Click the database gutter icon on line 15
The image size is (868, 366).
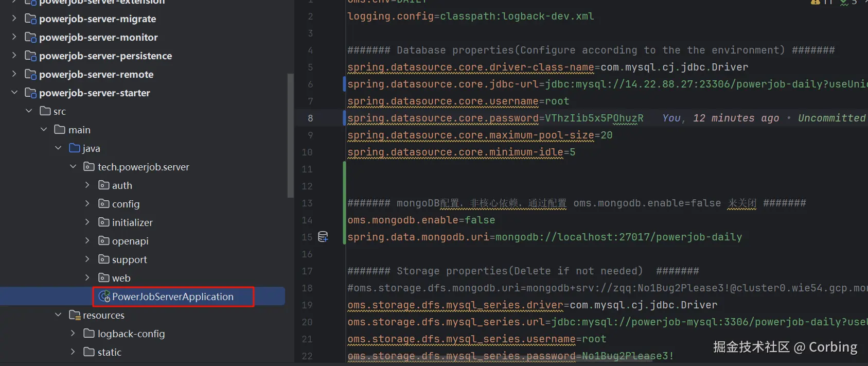(323, 237)
